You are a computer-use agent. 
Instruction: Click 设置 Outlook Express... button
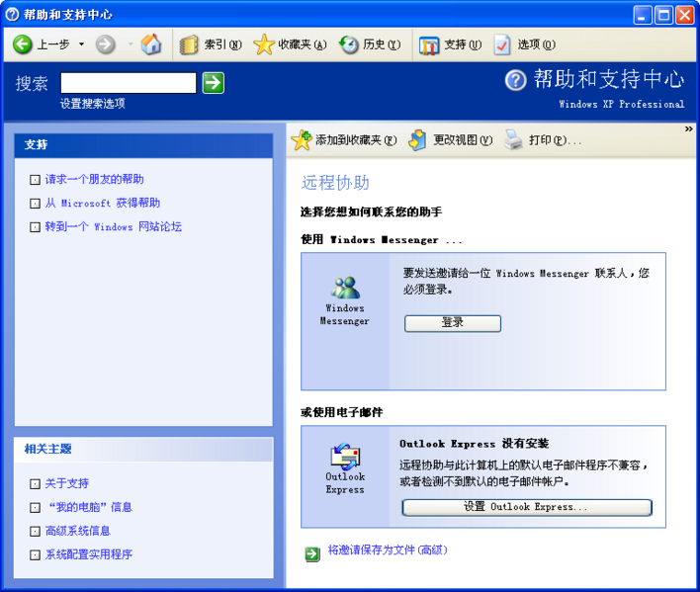(527, 507)
